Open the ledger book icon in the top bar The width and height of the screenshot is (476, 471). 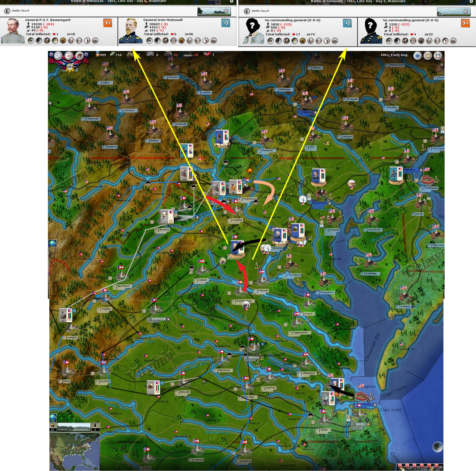[x=79, y=56]
